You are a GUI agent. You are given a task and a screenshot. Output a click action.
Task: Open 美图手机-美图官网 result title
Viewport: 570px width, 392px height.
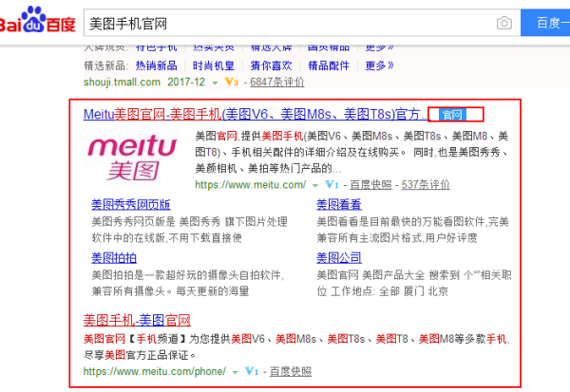coord(137,321)
